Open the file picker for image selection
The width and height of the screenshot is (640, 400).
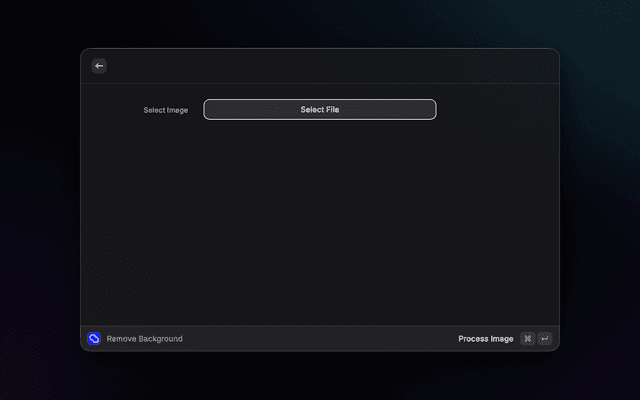[320, 110]
